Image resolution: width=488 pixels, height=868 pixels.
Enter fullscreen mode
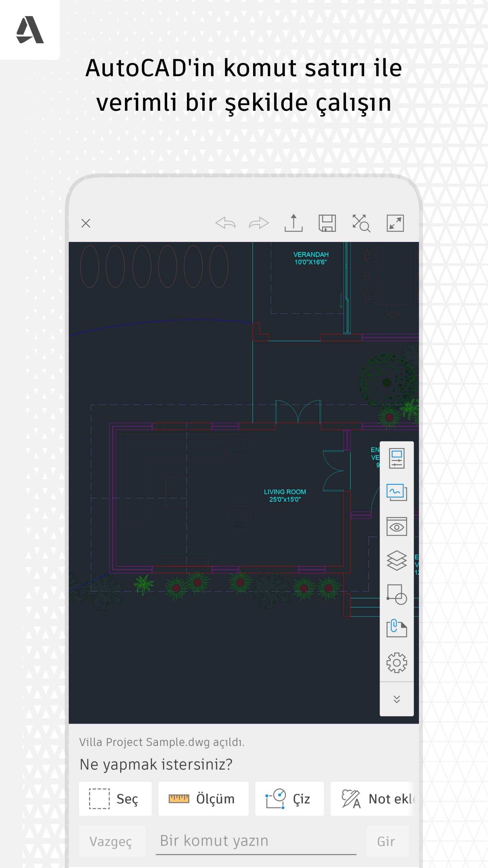tap(395, 223)
